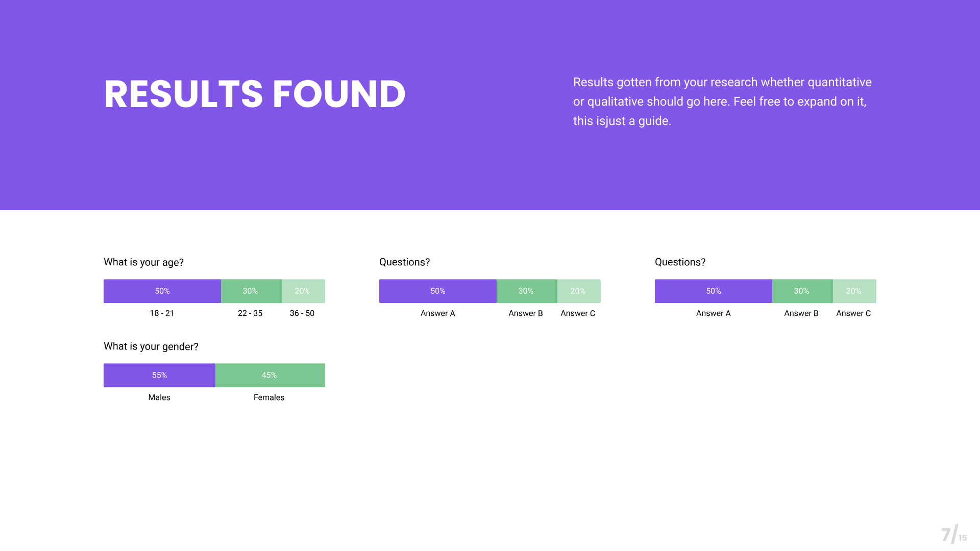
Task: Click the research results description paragraph
Action: [x=722, y=102]
